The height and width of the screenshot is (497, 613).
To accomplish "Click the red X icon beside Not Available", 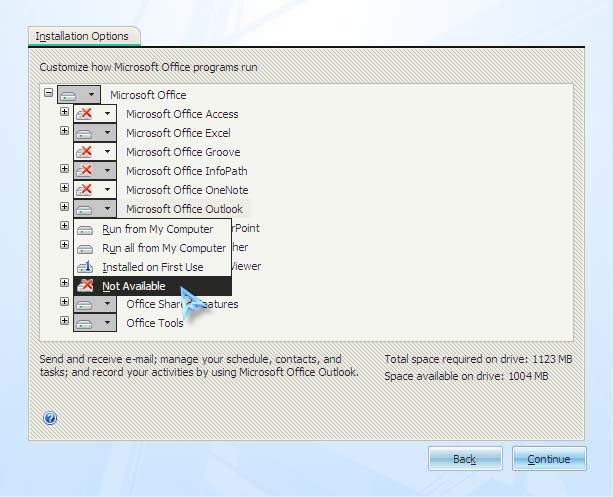I will pyautogui.click(x=85, y=285).
